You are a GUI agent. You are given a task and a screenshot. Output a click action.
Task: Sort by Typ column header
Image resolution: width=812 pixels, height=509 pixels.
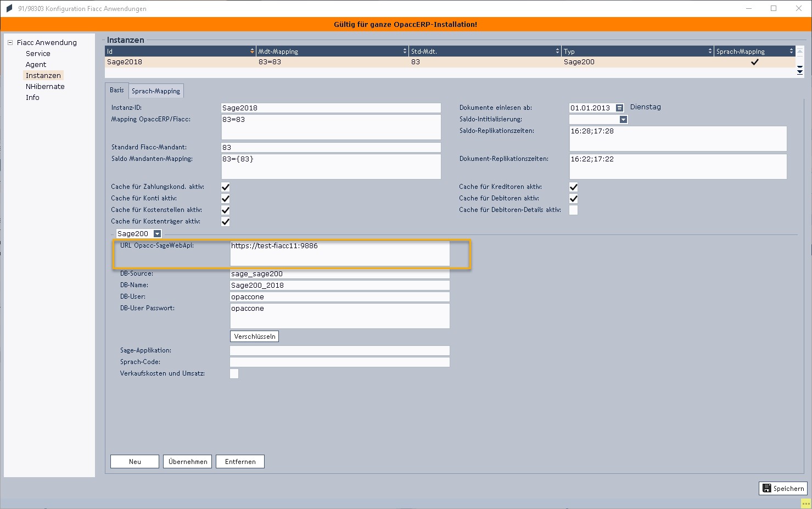[638, 51]
